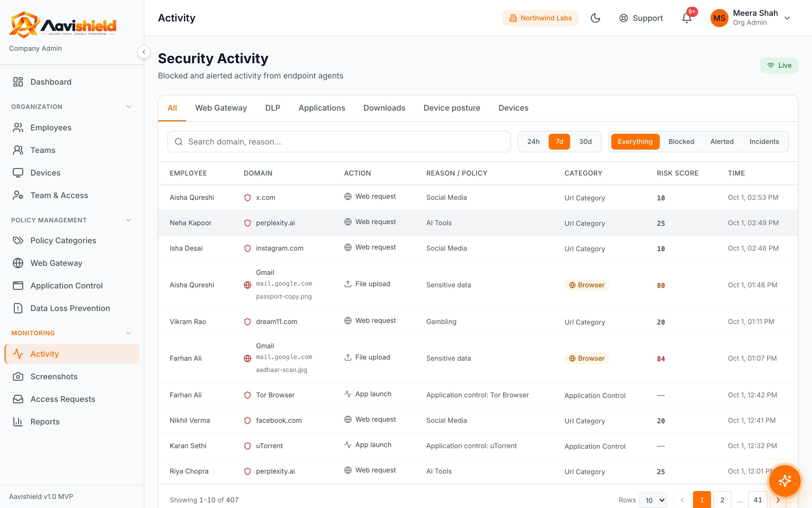Open Screenshots monitoring page
The height and width of the screenshot is (508, 812).
tap(72, 377)
